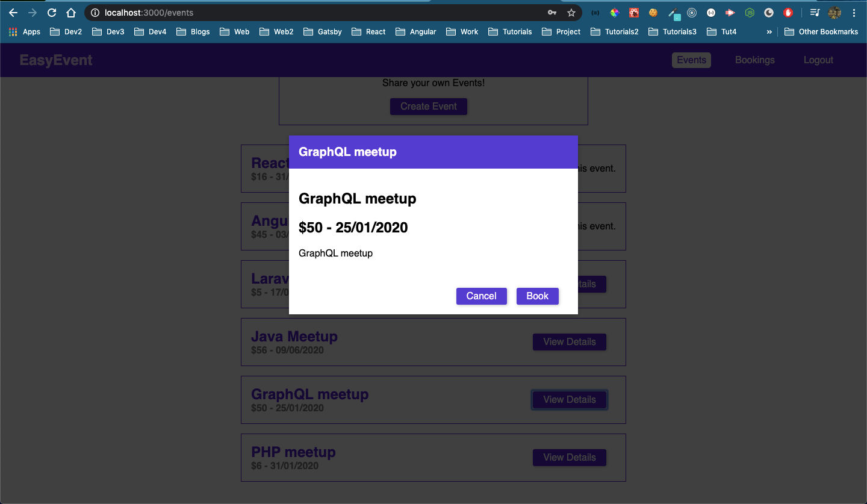This screenshot has width=867, height=504.
Task: Open the Gatsby bookmarks folder
Action: pos(323,32)
